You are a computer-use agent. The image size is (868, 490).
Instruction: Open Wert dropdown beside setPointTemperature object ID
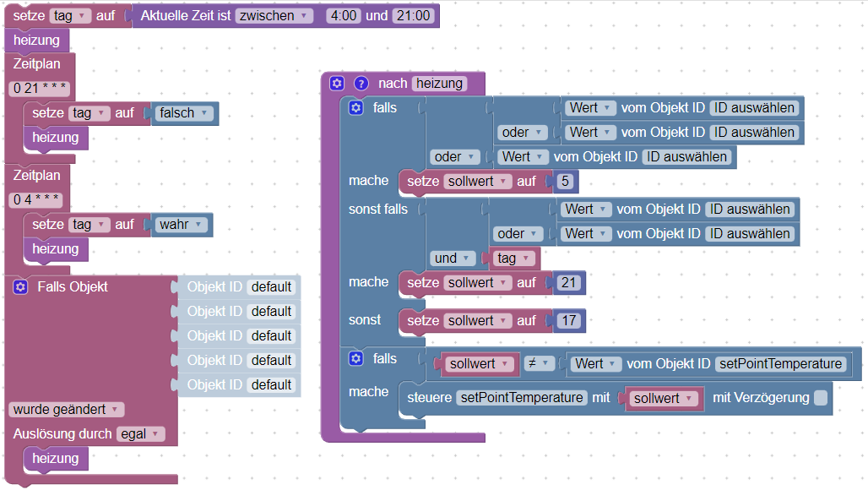click(595, 364)
